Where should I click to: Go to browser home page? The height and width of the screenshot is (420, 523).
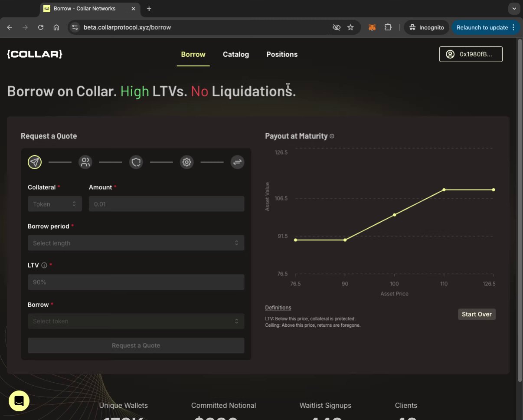56,27
